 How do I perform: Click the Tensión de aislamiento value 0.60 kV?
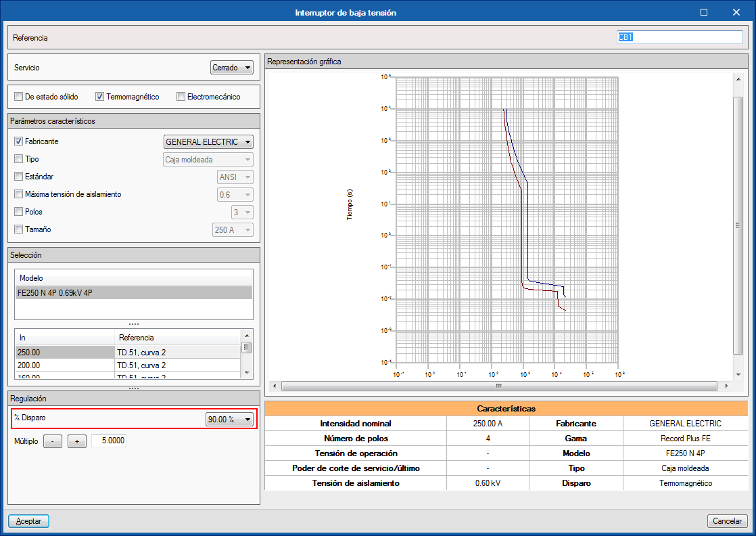pyautogui.click(x=488, y=483)
